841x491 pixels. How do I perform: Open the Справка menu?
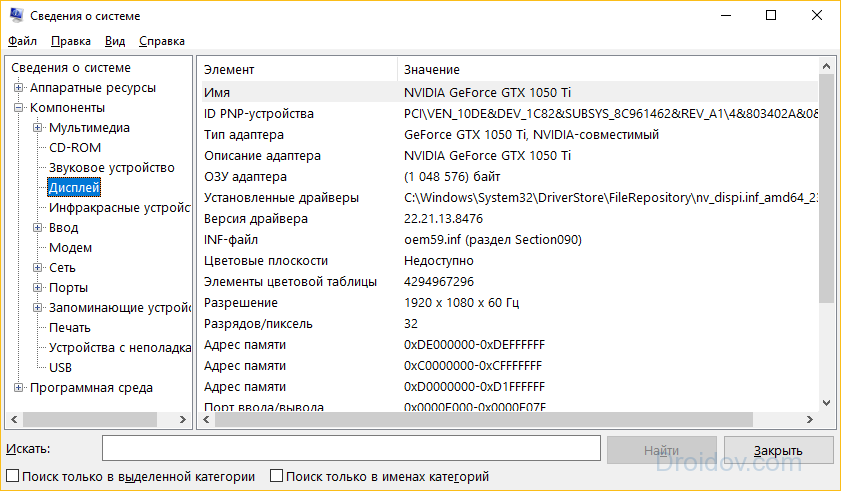point(162,41)
